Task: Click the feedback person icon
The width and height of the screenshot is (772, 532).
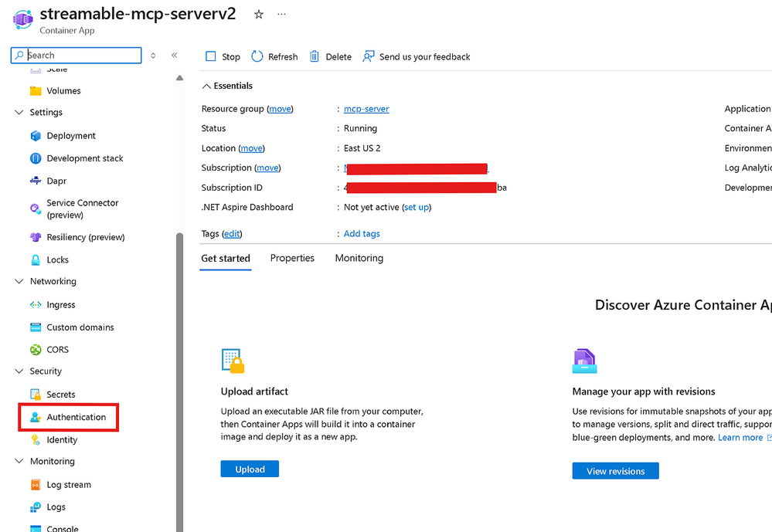Action: pos(369,56)
